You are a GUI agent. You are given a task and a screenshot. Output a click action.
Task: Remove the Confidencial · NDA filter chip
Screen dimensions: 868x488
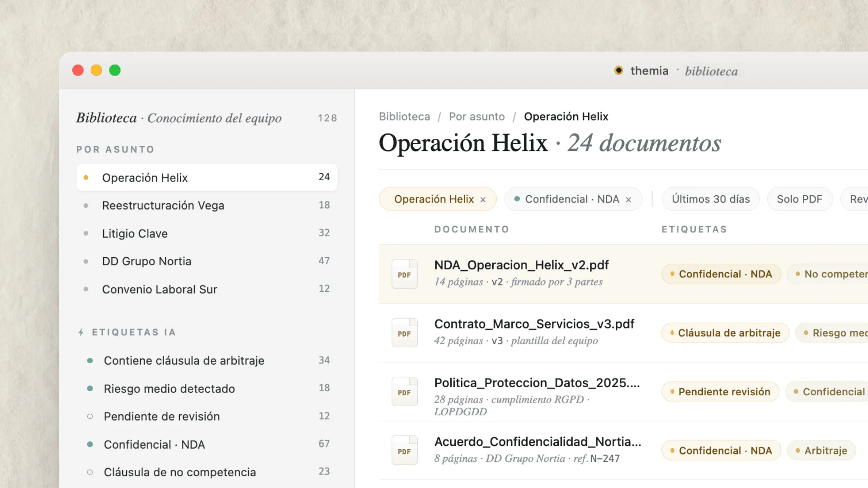(x=628, y=200)
